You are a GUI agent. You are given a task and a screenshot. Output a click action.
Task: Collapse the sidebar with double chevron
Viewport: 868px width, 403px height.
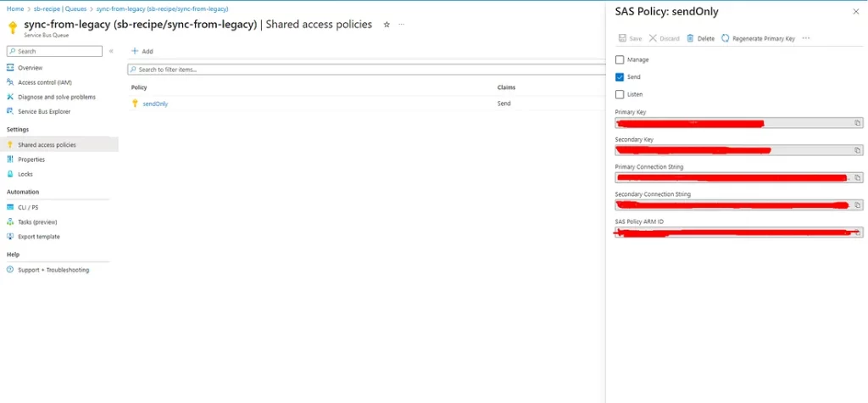click(x=111, y=51)
